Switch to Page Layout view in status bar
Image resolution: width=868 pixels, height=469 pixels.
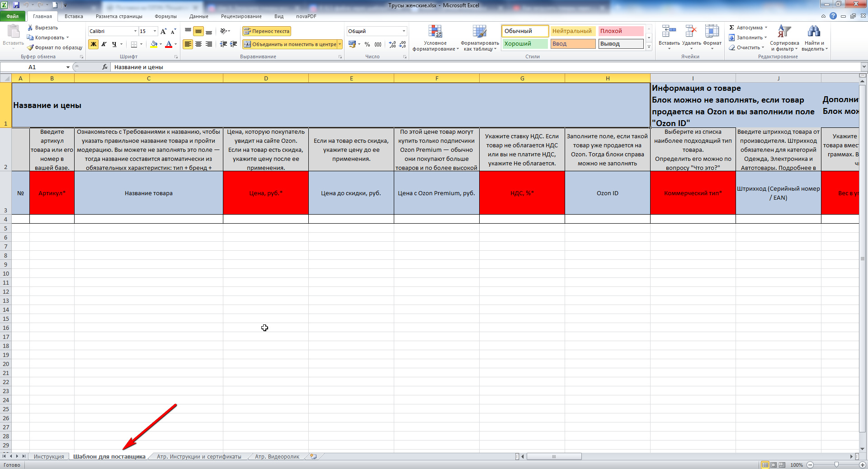774,464
